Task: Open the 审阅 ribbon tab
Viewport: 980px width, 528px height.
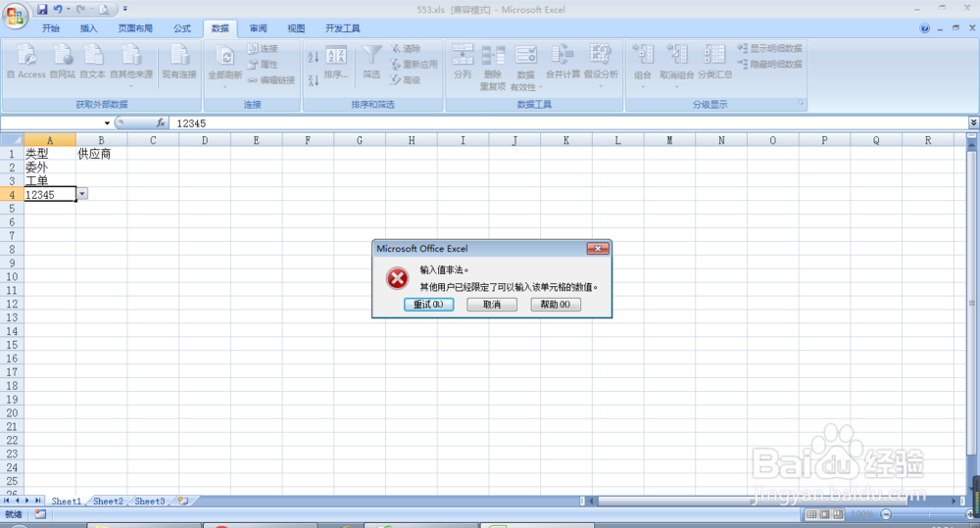Action: click(x=258, y=28)
